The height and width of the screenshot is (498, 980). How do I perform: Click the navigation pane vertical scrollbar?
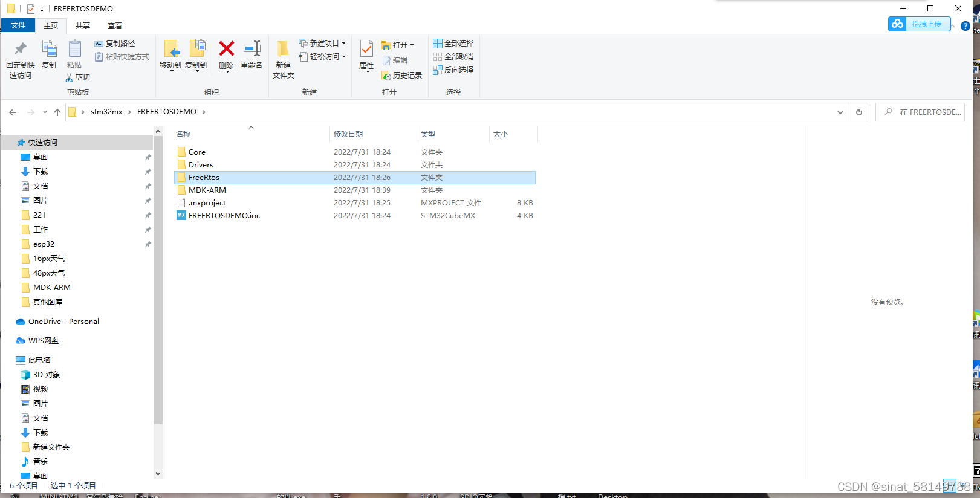point(158,280)
